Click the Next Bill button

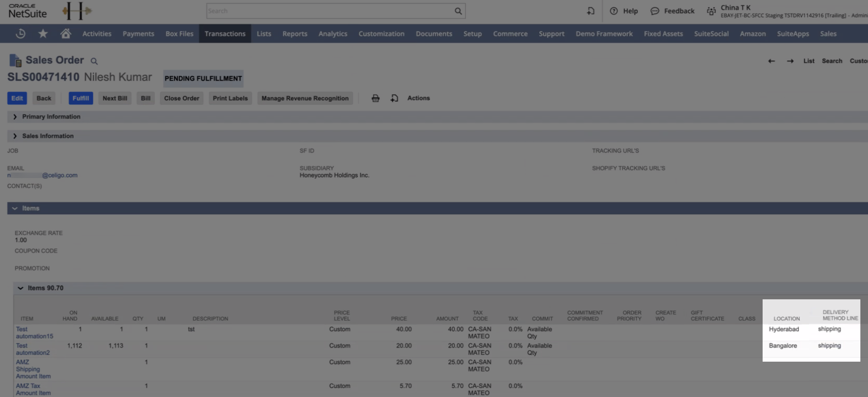coord(115,98)
